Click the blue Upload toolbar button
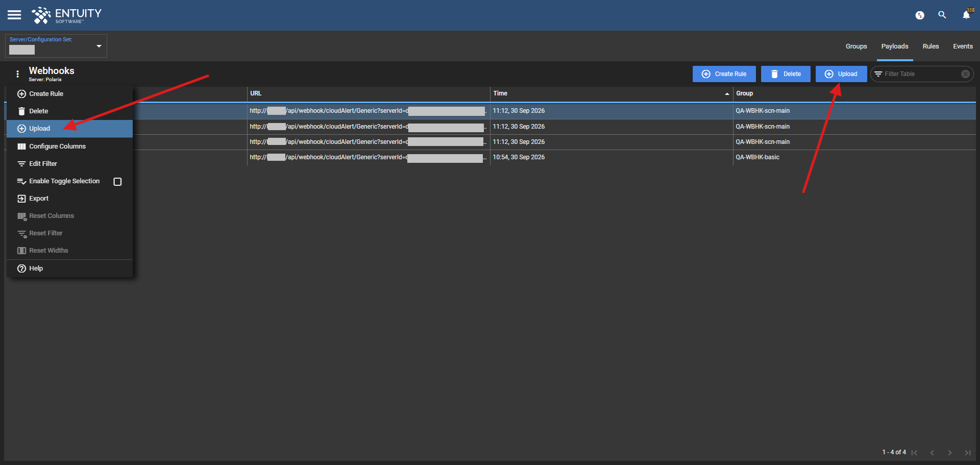The height and width of the screenshot is (465, 980). (x=841, y=74)
